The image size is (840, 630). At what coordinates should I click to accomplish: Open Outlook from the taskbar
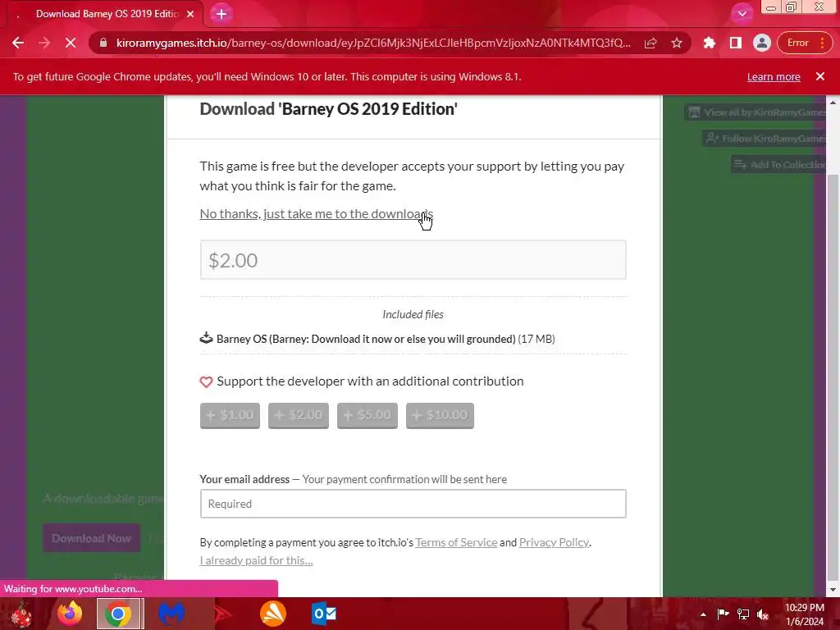coord(323,614)
